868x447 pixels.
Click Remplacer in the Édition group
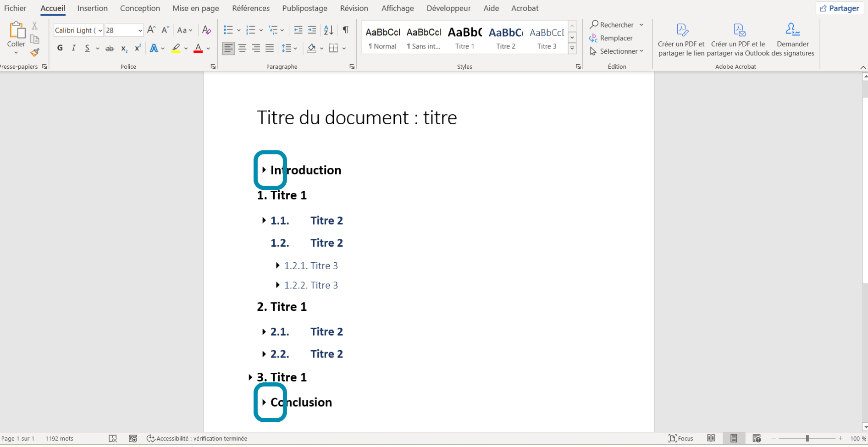point(611,38)
